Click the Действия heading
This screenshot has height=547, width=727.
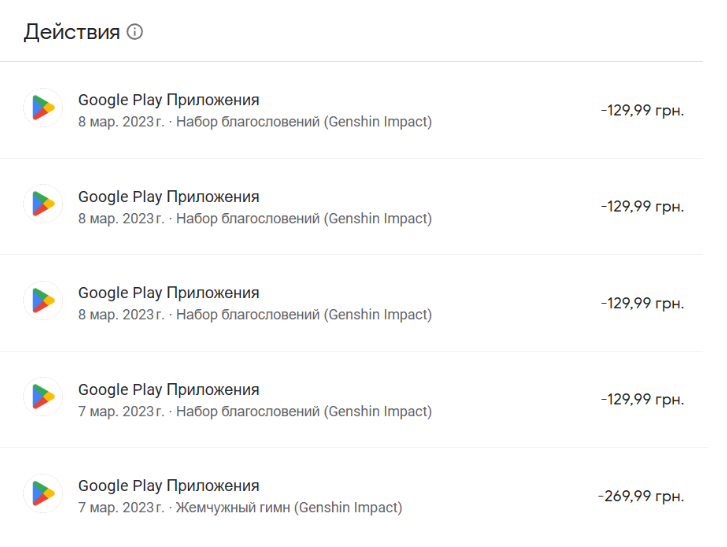[x=72, y=32]
